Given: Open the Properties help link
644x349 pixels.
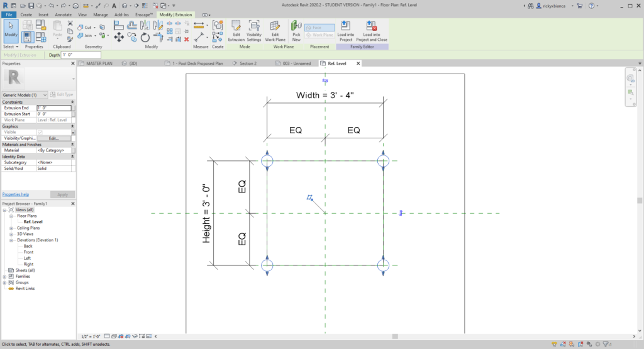Looking at the screenshot, I should (16, 194).
